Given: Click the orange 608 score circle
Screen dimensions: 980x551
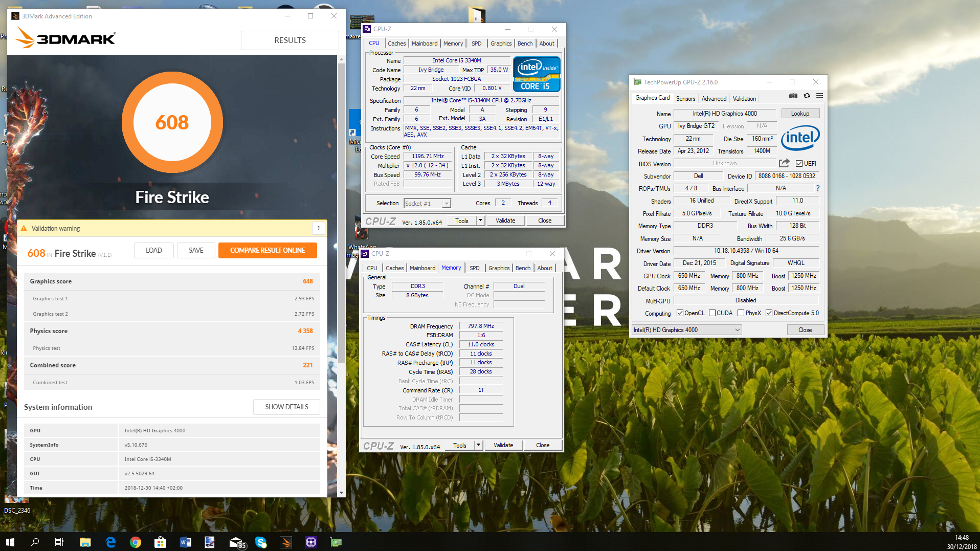Looking at the screenshot, I should pyautogui.click(x=172, y=122).
